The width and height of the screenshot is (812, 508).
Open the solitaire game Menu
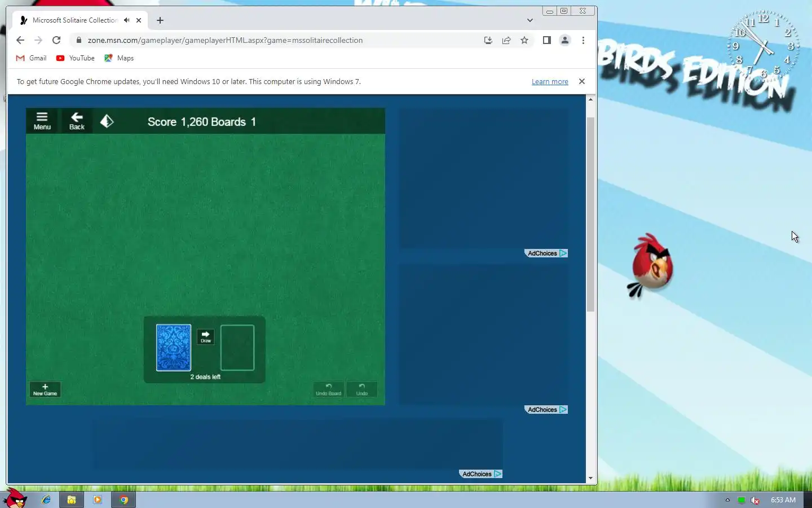[42, 121]
